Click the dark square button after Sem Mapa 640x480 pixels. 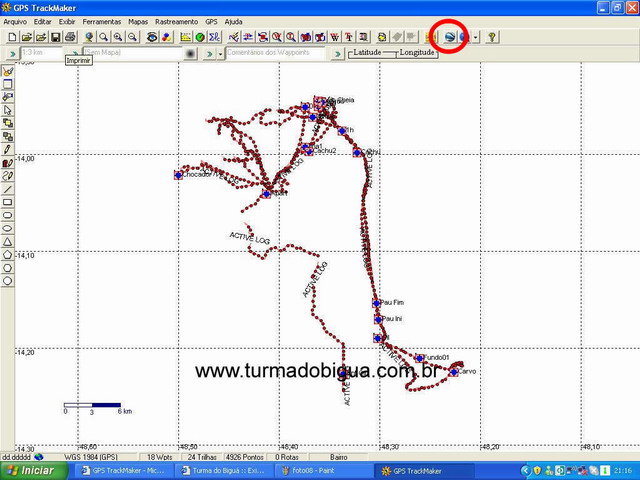(190, 53)
